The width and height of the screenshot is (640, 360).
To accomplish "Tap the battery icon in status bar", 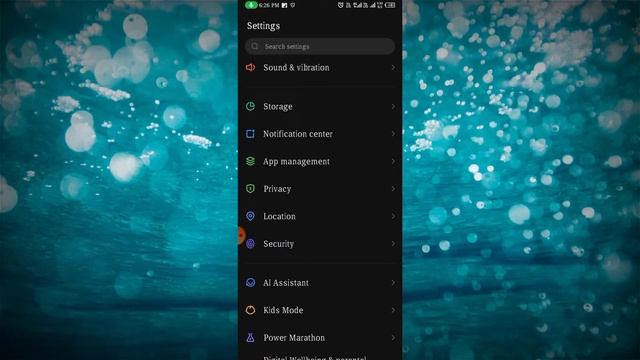I will pyautogui.click(x=390, y=5).
